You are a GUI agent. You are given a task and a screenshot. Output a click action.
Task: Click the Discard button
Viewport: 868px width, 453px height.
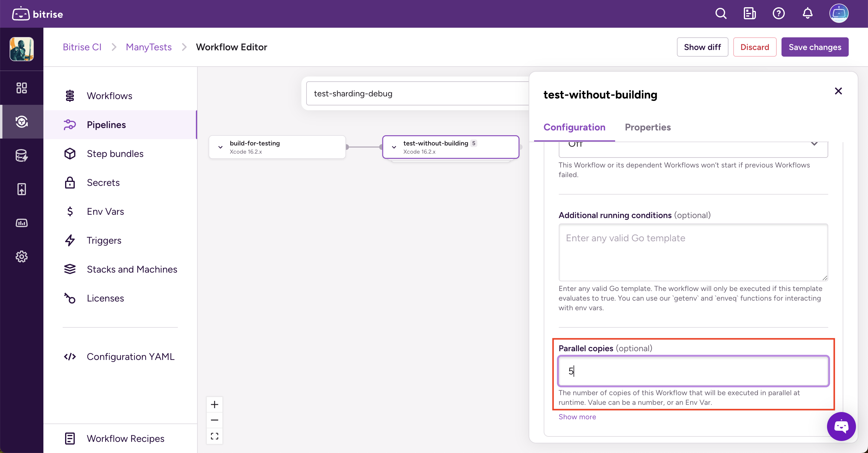tap(754, 47)
